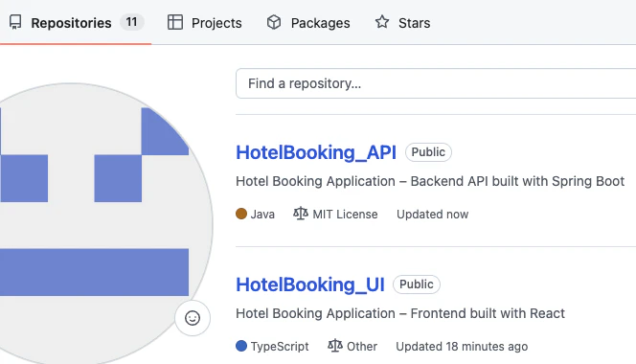Open the HotelBooking_API repository
Screen dimensions: 636x364
316,152
